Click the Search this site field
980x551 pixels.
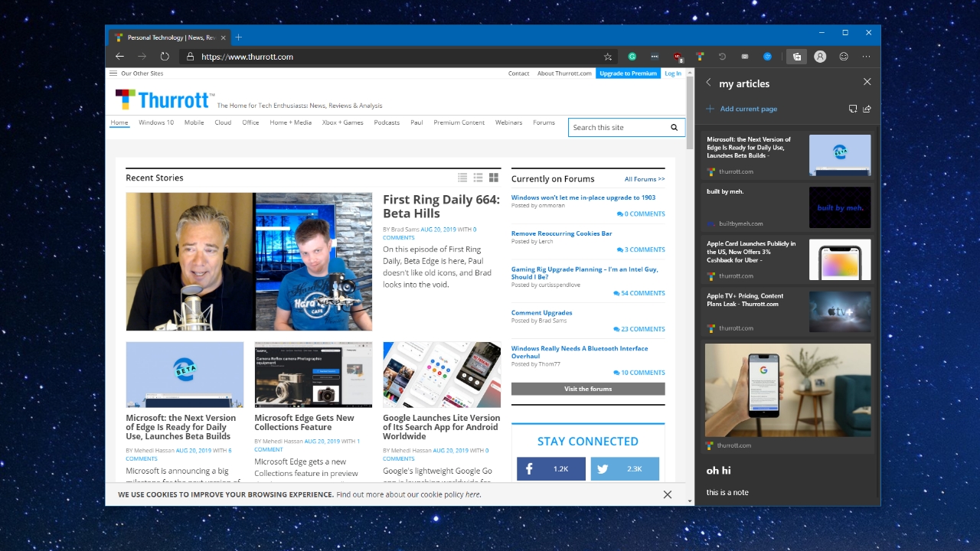[x=617, y=128]
